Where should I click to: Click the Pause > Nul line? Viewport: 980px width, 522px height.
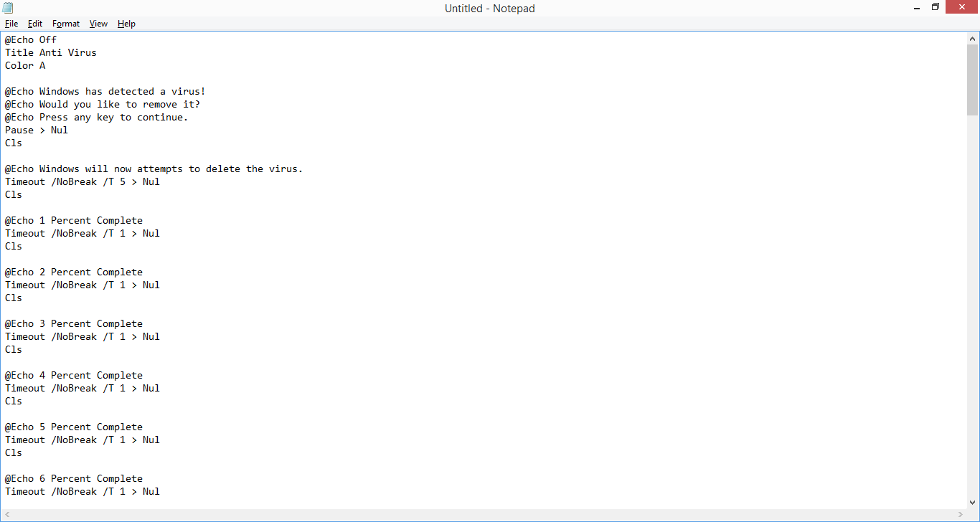(x=34, y=130)
